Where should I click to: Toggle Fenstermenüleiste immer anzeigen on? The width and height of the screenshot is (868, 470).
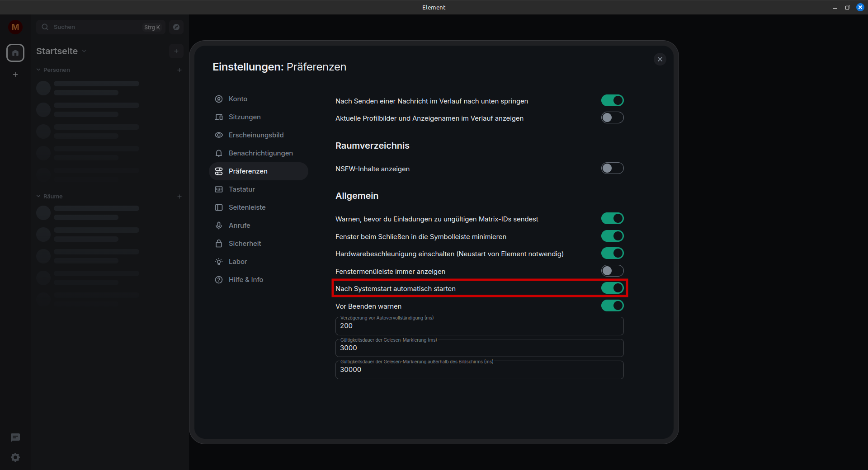pyautogui.click(x=612, y=271)
